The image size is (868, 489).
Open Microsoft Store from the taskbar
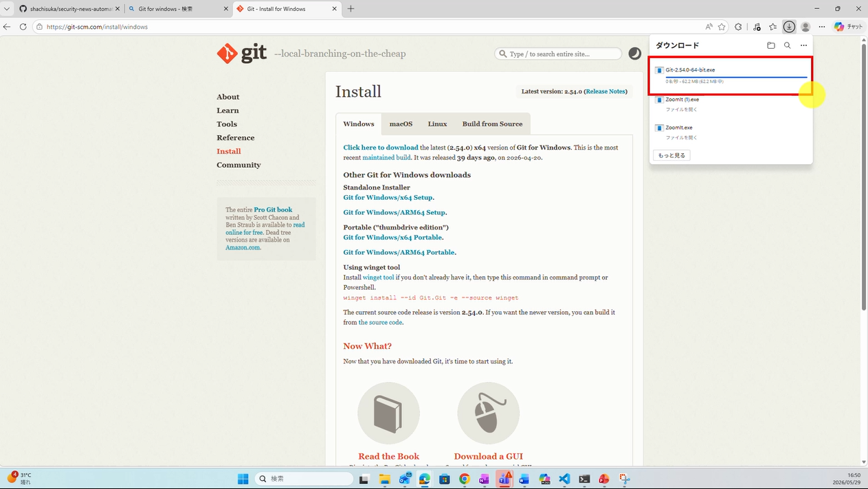(445, 479)
